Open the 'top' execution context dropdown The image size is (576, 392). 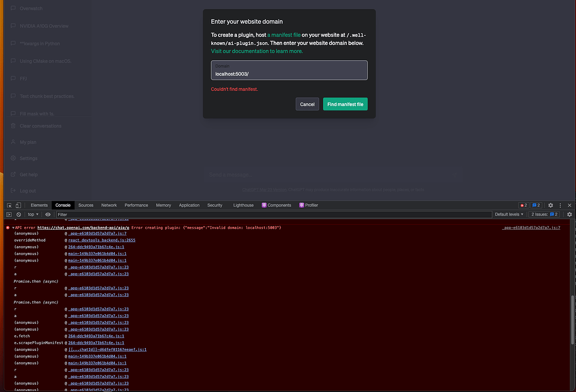coord(32,214)
